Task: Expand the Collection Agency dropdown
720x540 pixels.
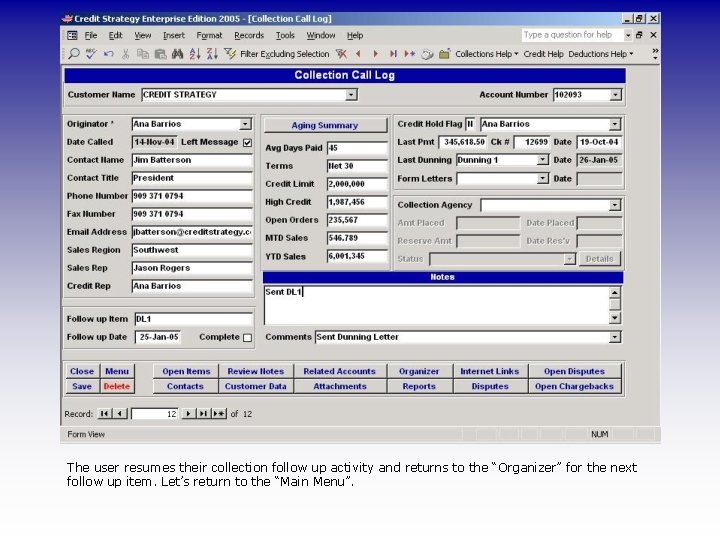Action: coord(615,205)
